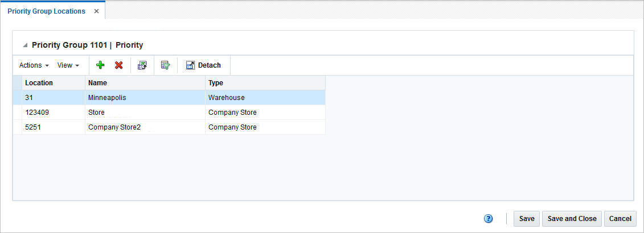Cancel the changes
Viewport: 644px width, 233px height.
pos(620,219)
